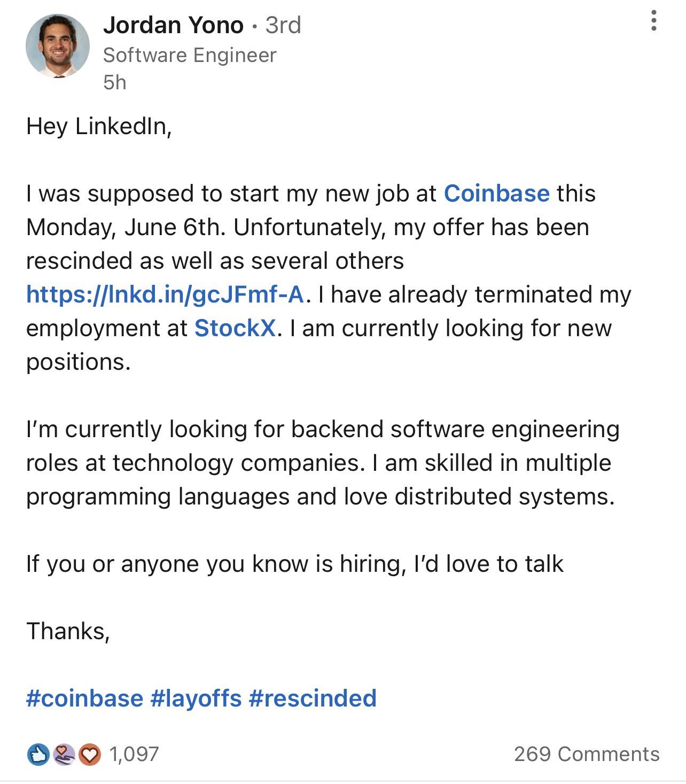Click the Software Engineer headline text
This screenshot has width=686, height=784.
coord(190,55)
